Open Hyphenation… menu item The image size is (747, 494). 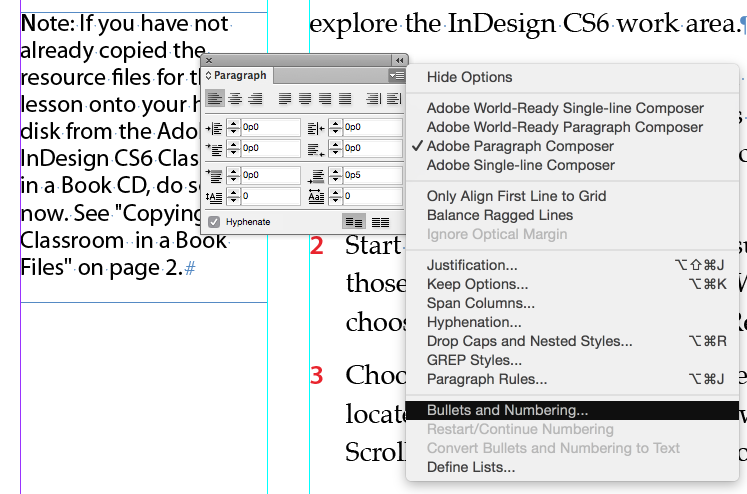(572, 322)
